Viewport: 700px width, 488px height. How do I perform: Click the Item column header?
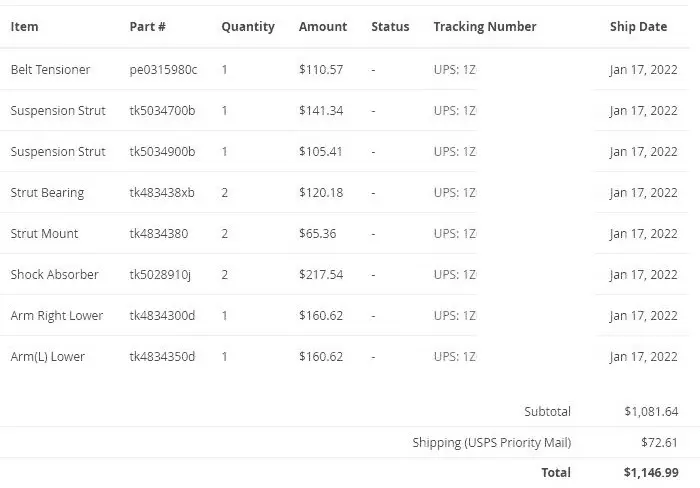25,27
